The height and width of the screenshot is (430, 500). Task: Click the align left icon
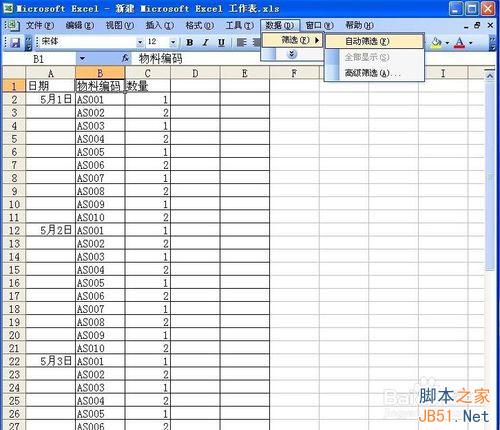pos(242,42)
